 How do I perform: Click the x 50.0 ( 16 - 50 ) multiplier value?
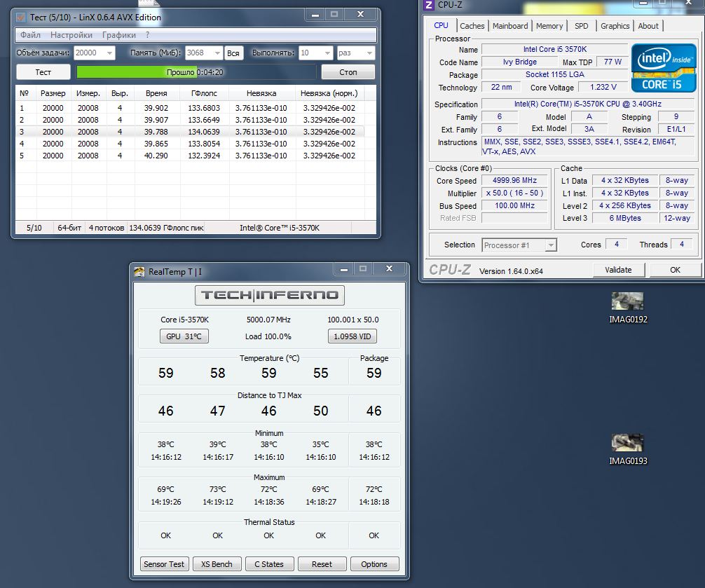(515, 193)
